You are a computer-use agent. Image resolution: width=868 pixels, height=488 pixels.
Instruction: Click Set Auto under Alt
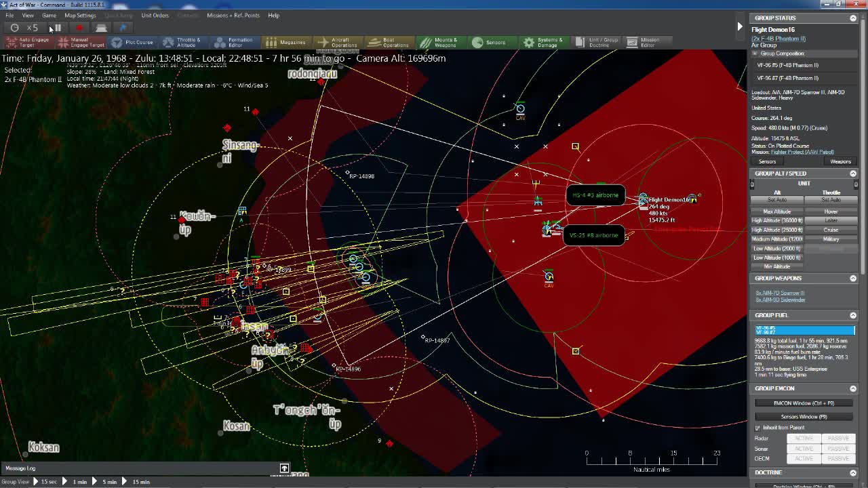coord(777,200)
